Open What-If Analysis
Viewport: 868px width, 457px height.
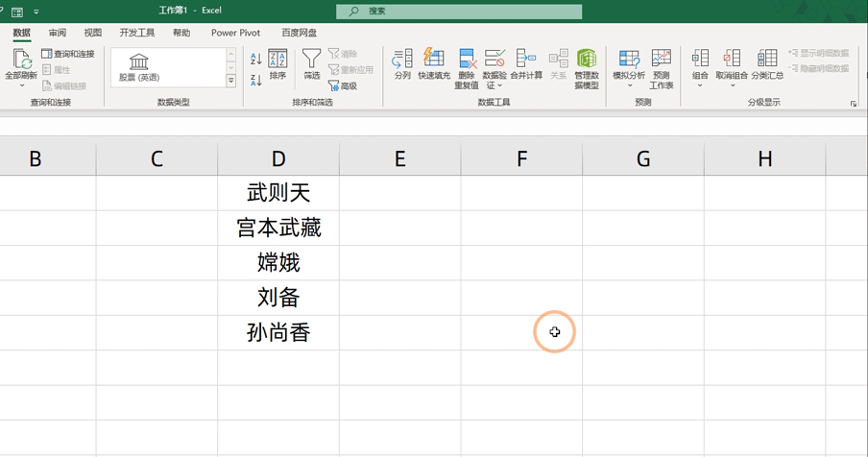(629, 64)
